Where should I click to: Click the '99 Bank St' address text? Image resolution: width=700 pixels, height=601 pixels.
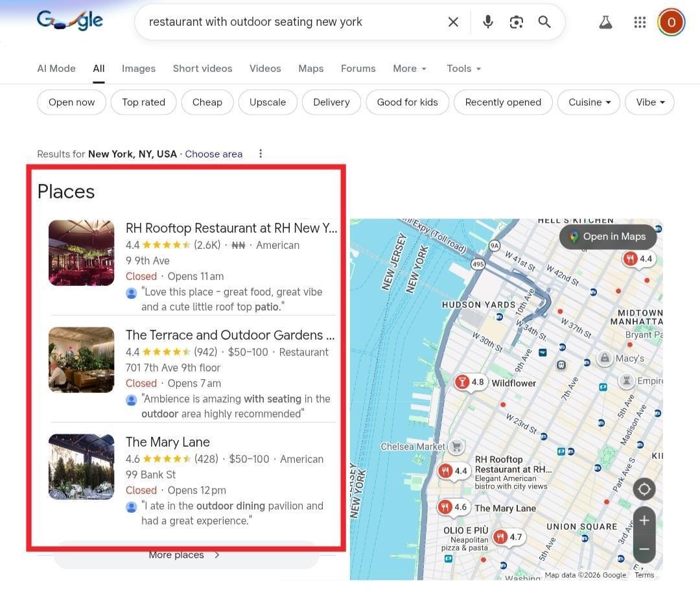[150, 475]
